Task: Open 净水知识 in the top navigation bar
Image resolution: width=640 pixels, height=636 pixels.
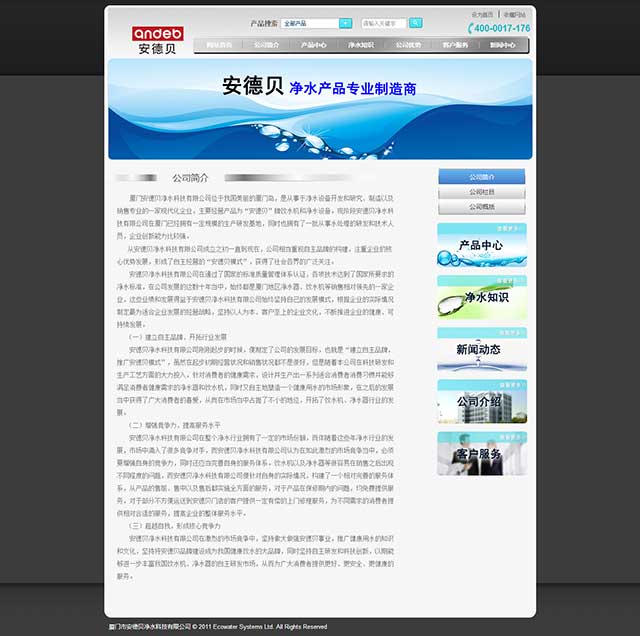Action: (361, 45)
